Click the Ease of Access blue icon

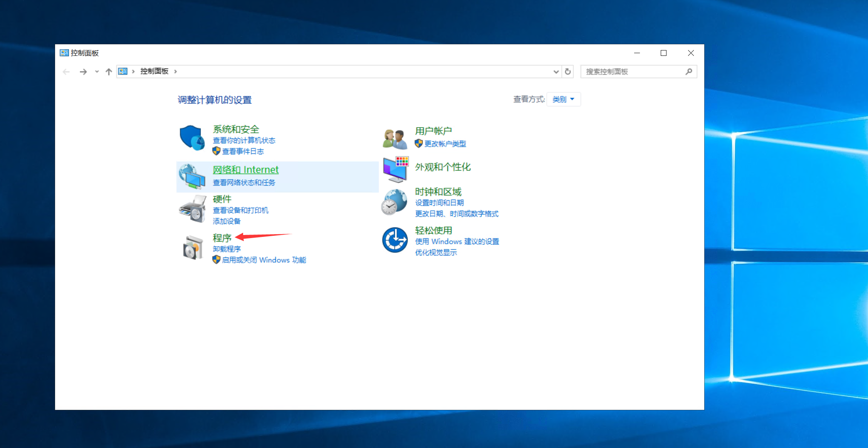(395, 240)
